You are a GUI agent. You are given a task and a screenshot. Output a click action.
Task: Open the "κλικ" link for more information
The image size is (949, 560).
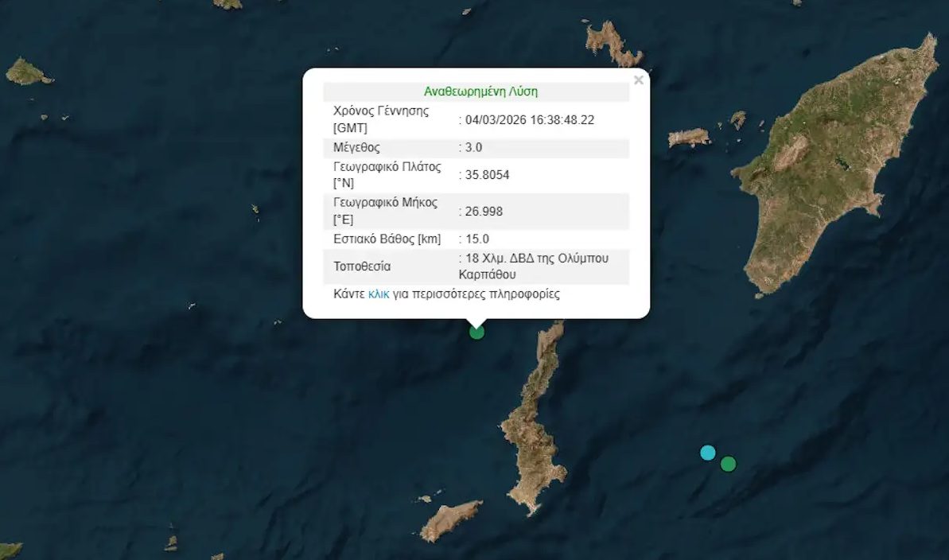378,294
